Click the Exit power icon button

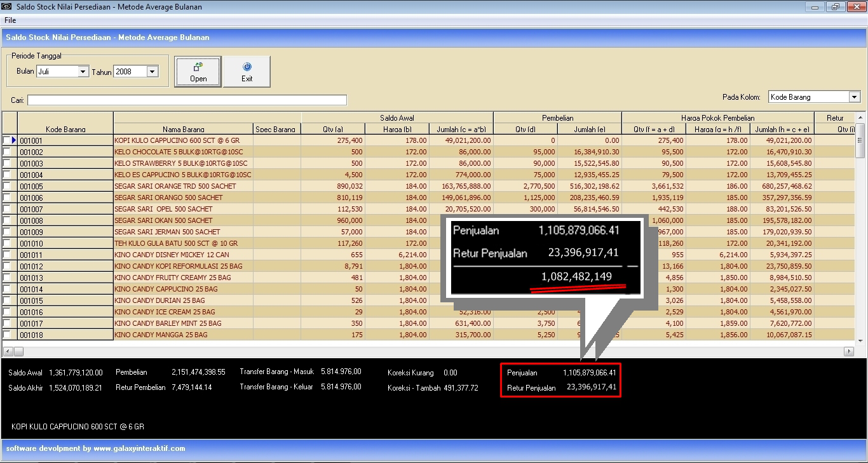pyautogui.click(x=247, y=67)
